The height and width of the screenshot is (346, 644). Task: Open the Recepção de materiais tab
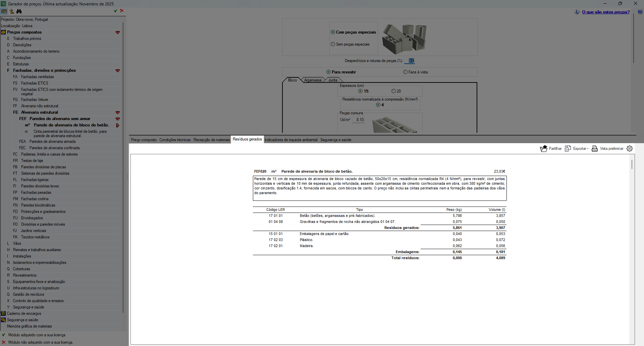pyautogui.click(x=212, y=140)
